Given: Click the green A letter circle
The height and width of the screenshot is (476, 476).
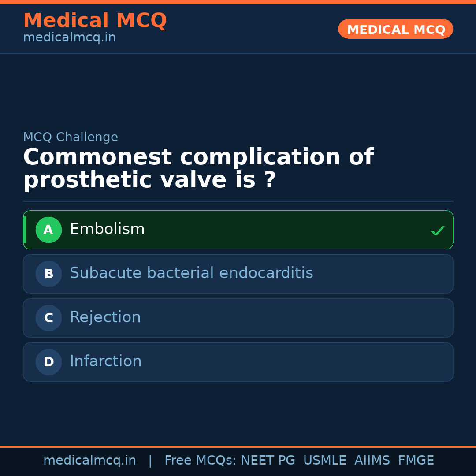Looking at the screenshot, I should click(48, 230).
